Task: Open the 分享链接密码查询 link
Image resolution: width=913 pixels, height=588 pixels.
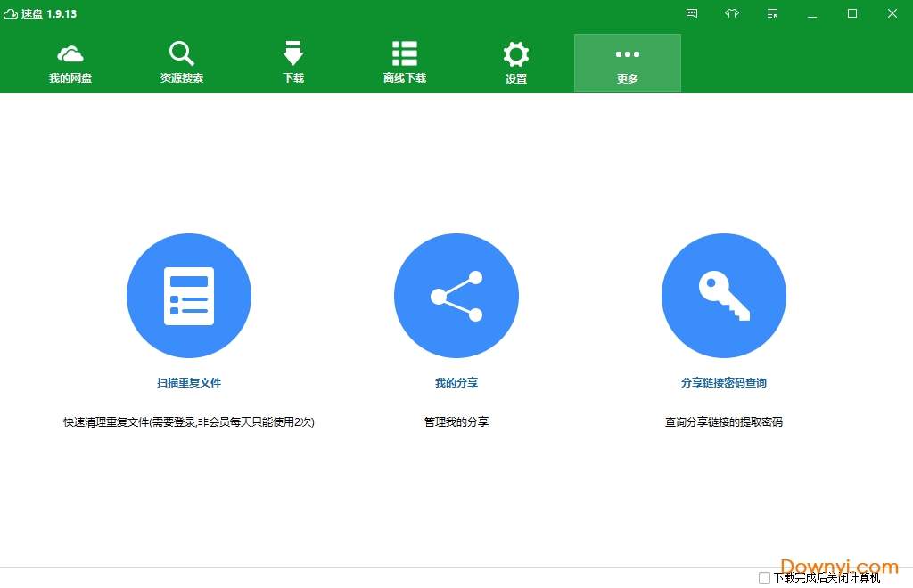Action: [723, 383]
